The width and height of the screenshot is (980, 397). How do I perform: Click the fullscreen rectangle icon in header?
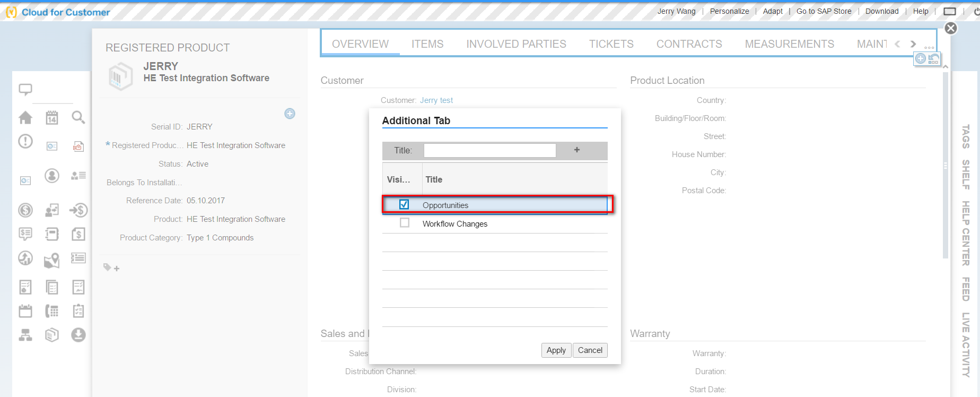950,11
